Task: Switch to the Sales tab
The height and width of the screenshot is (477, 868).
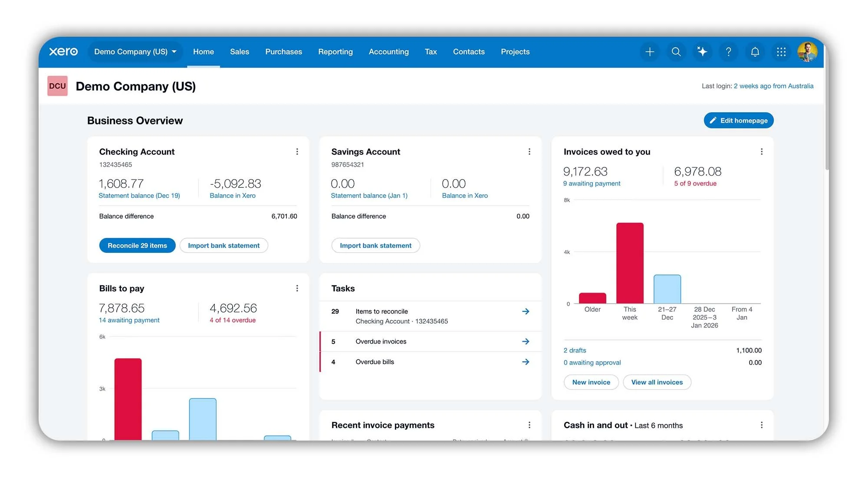Action: click(x=239, y=52)
